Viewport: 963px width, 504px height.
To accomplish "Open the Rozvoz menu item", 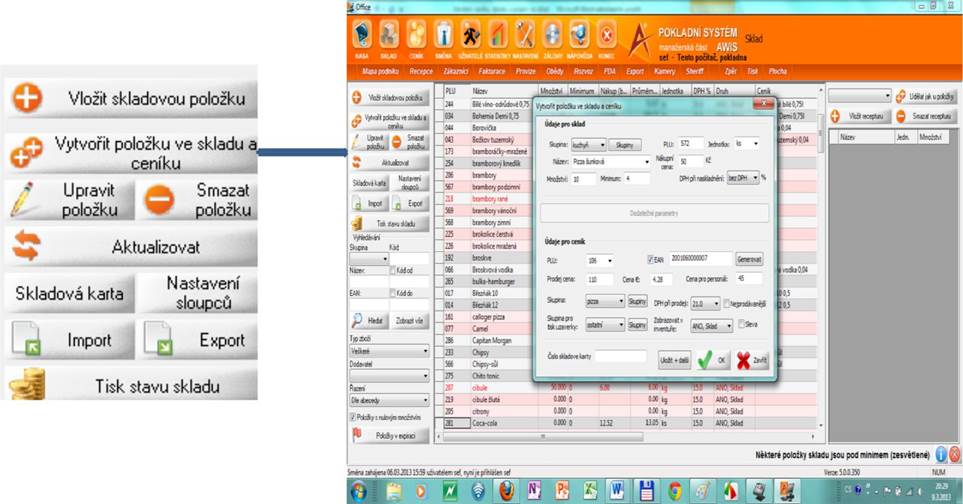I will (x=583, y=71).
